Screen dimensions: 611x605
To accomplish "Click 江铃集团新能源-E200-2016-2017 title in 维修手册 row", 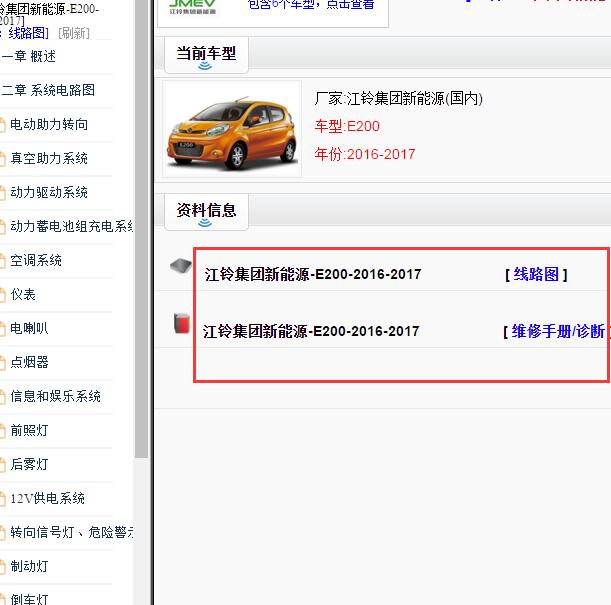I will [311, 331].
